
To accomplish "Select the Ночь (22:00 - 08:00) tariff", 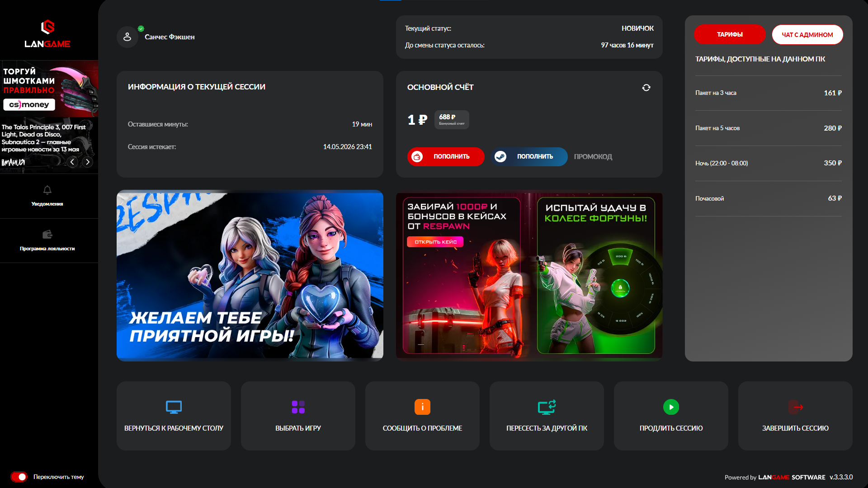I will click(769, 164).
